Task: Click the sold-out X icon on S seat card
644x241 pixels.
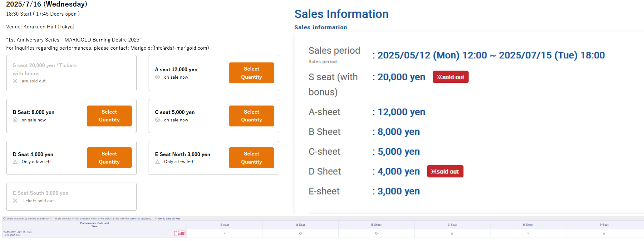Action: [15, 81]
